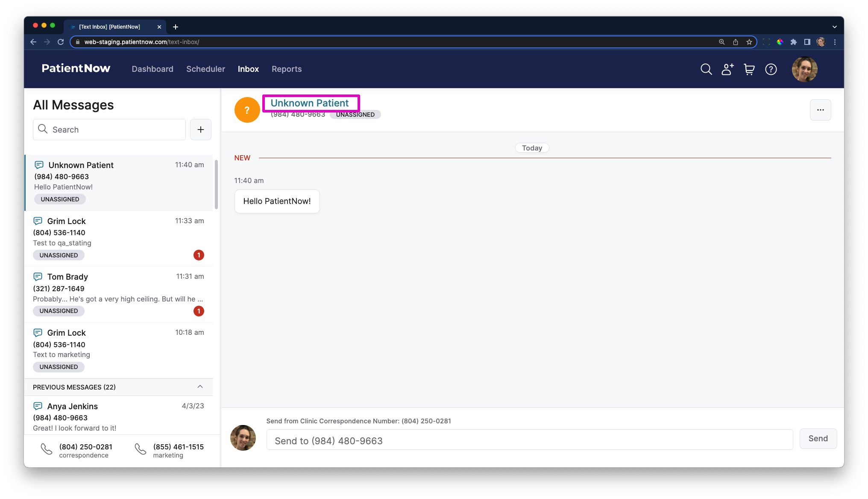
Task: Click the correspondence phone icon
Action: click(46, 449)
